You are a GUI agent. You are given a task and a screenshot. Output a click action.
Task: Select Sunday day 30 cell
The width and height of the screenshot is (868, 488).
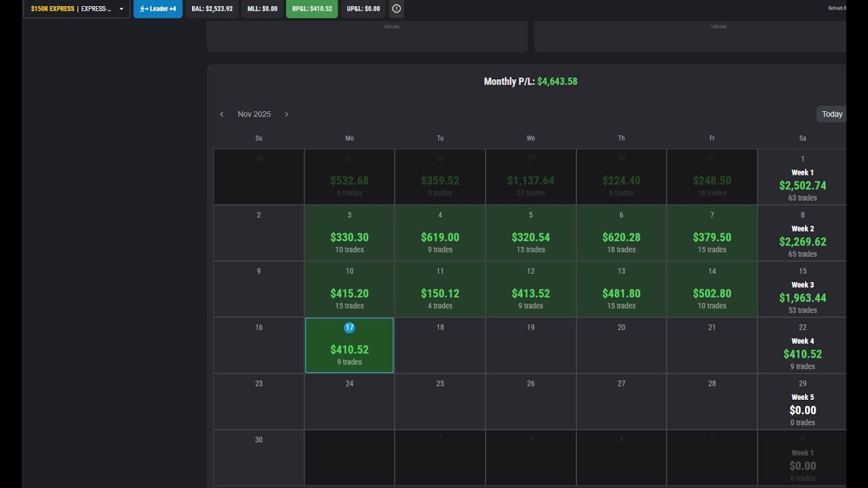click(259, 458)
